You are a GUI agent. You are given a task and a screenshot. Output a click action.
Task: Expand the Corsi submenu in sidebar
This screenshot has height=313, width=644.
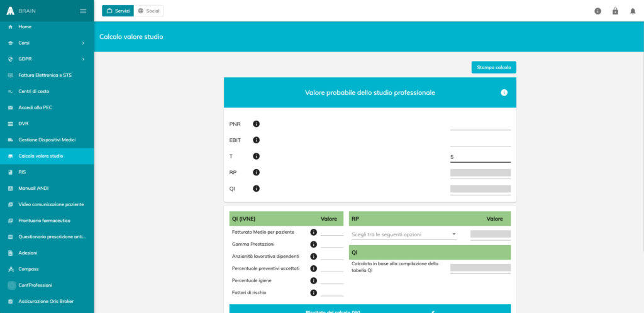click(x=47, y=43)
